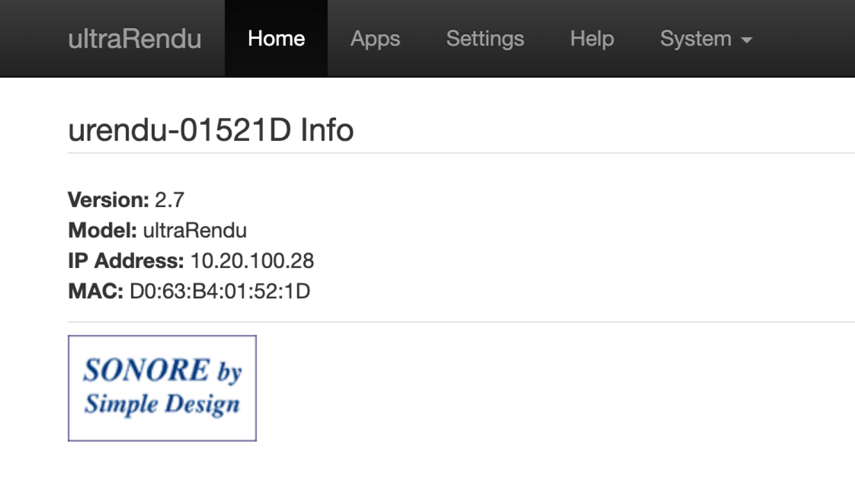Click the ultraRendu model value text

click(195, 230)
